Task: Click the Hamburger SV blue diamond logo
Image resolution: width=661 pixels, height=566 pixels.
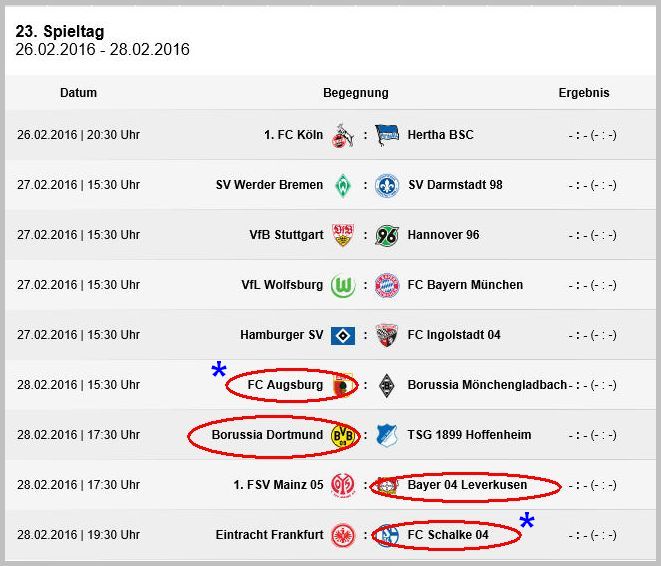Action: (x=343, y=335)
